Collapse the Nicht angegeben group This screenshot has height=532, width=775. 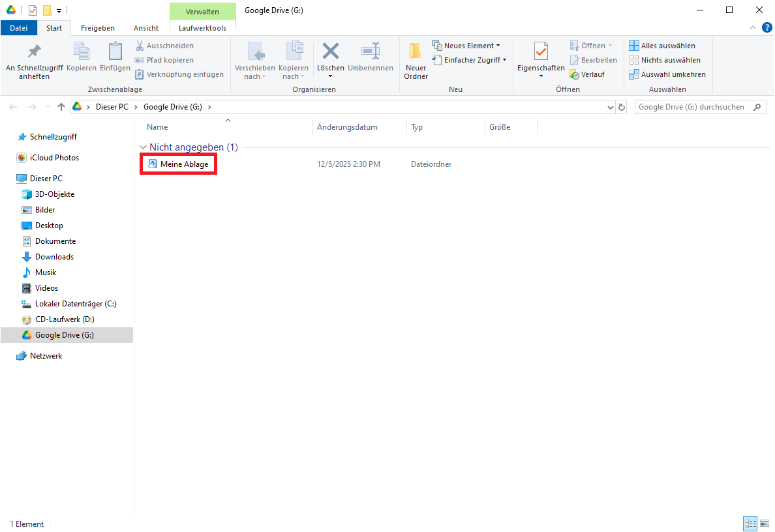coord(143,147)
